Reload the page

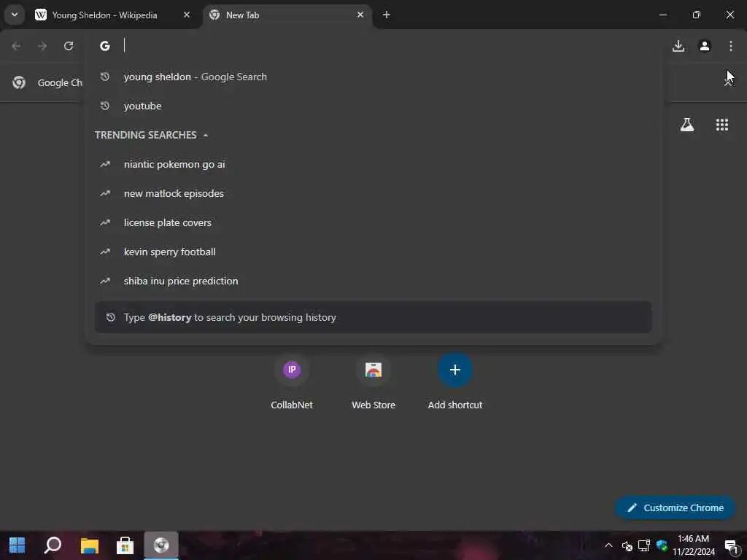69,46
